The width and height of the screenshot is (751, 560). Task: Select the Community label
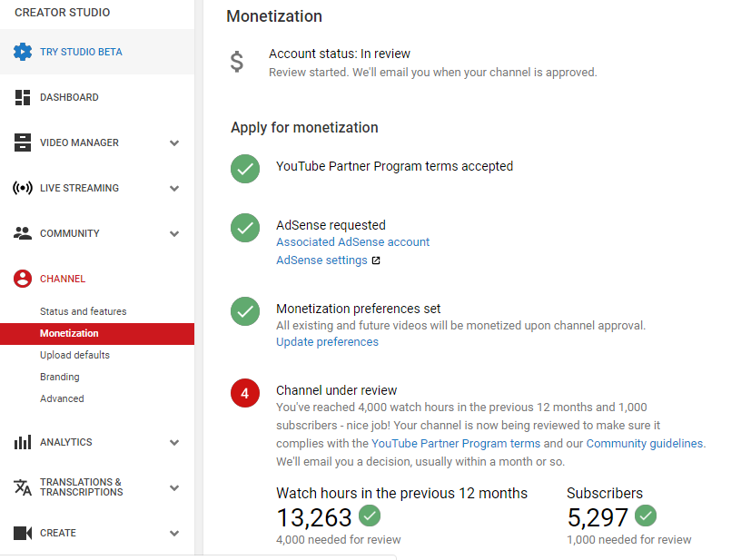coord(70,233)
